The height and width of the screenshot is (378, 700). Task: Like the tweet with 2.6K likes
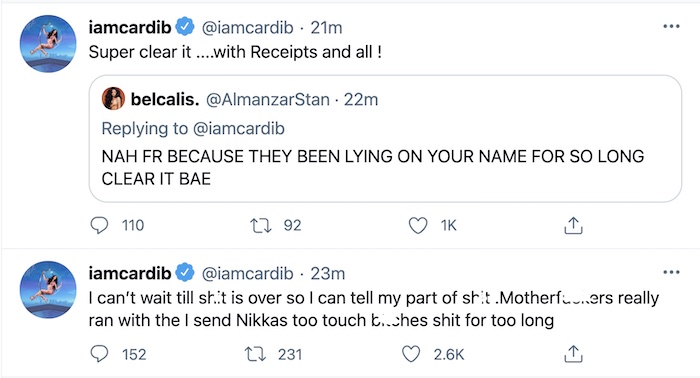(411, 354)
